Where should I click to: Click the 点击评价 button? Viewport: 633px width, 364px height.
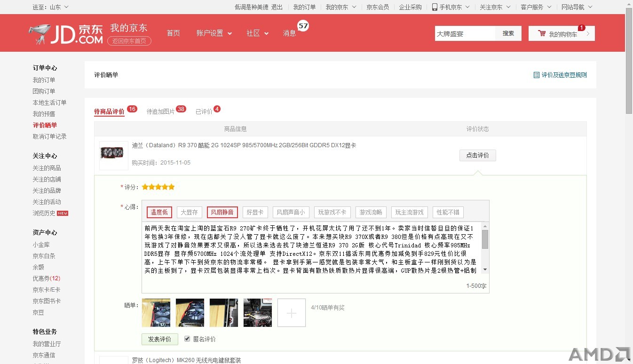click(477, 155)
